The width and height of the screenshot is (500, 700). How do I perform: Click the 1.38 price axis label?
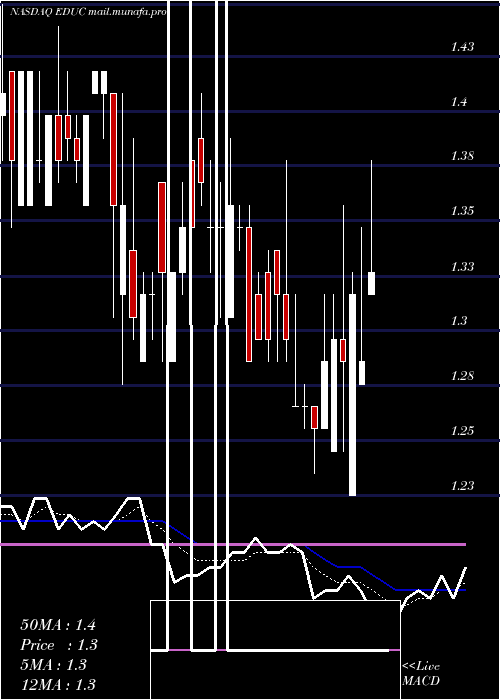(462, 156)
